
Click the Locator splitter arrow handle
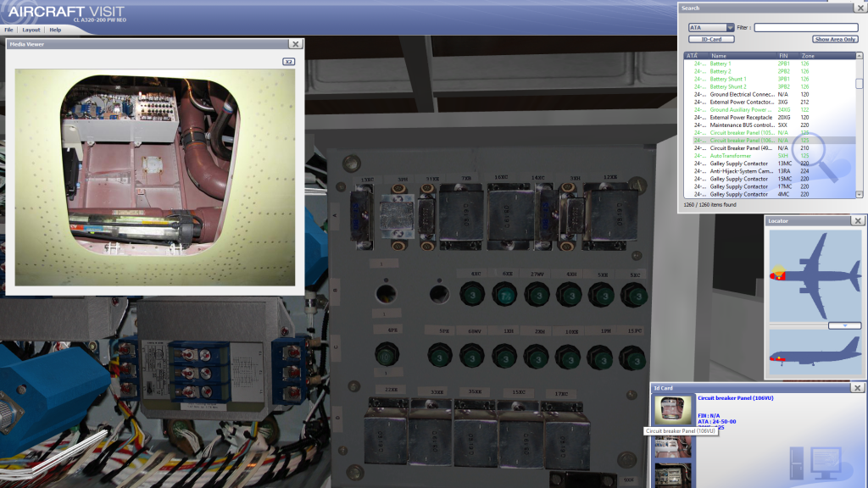pos(845,326)
